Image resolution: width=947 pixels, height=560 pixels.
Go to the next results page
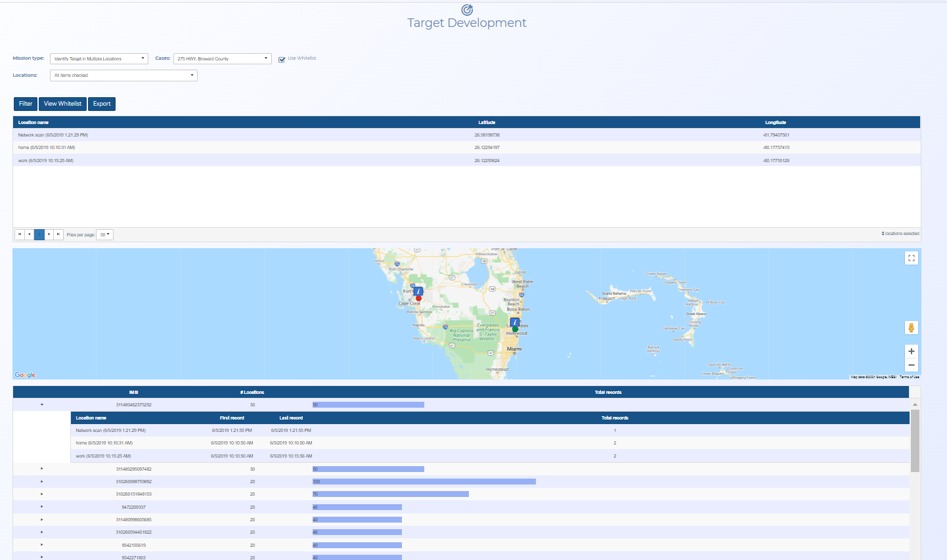pyautogui.click(x=49, y=234)
